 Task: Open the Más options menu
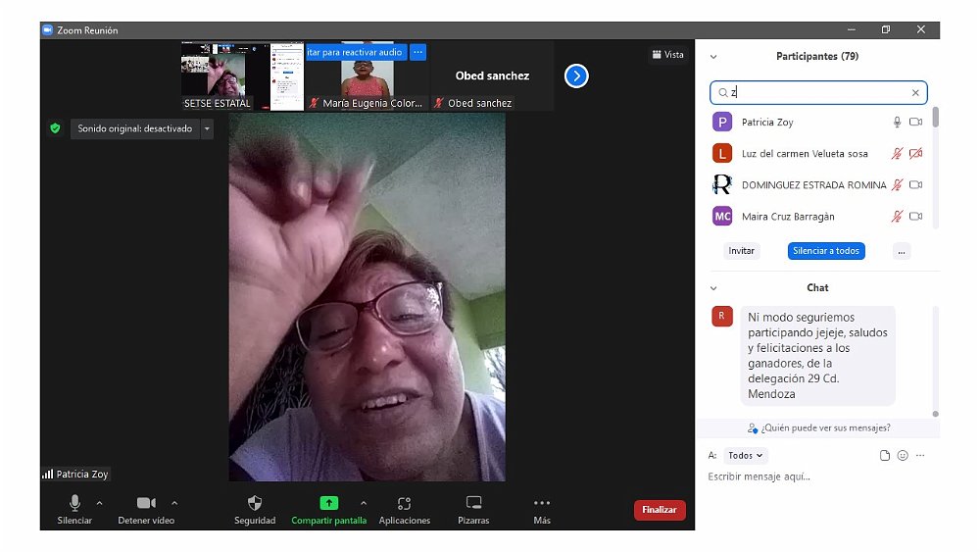coord(542,504)
